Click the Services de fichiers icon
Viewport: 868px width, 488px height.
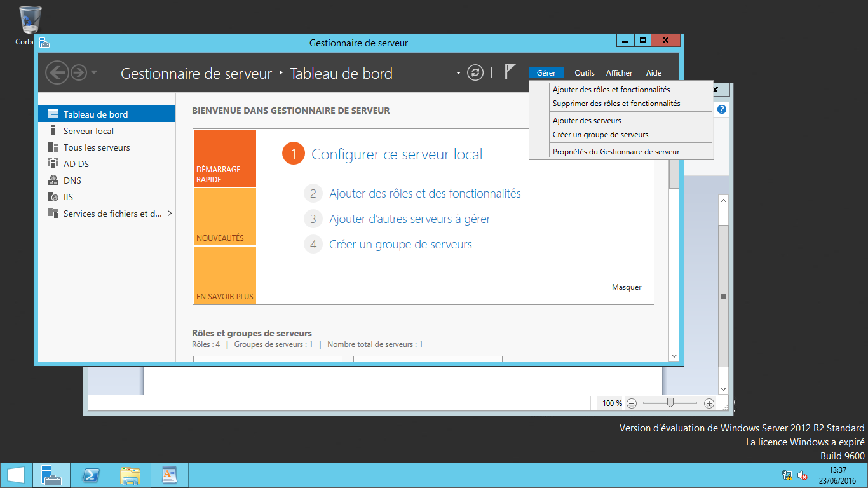53,213
